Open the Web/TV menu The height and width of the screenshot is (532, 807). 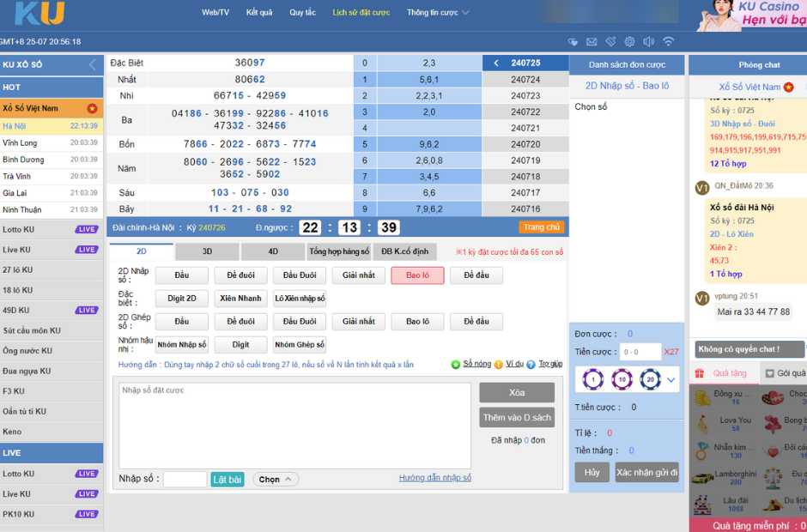click(215, 12)
